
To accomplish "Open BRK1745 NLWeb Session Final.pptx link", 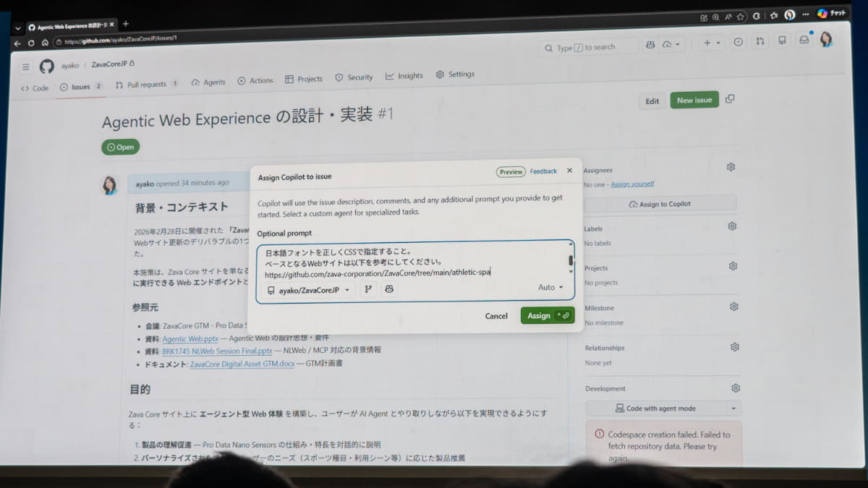I will (x=217, y=351).
